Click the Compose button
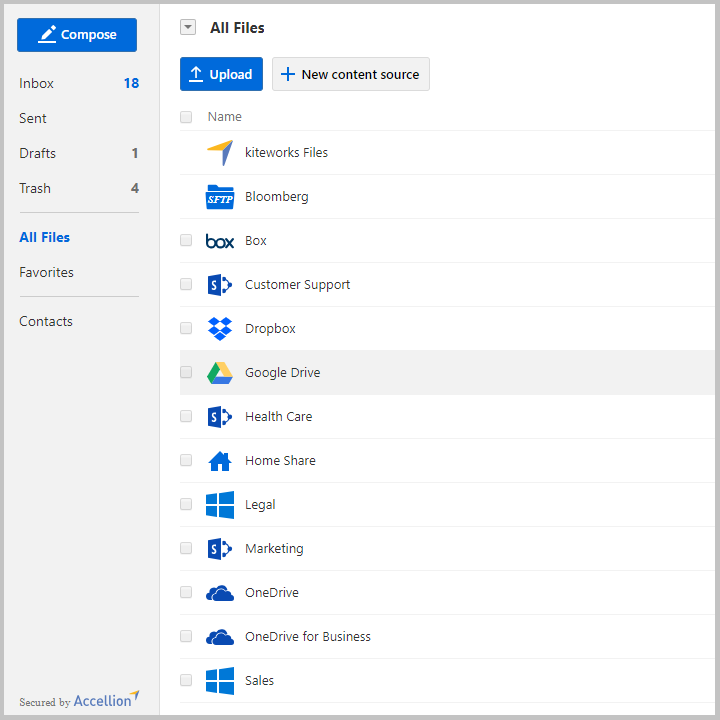The height and width of the screenshot is (720, 720). coord(77,35)
